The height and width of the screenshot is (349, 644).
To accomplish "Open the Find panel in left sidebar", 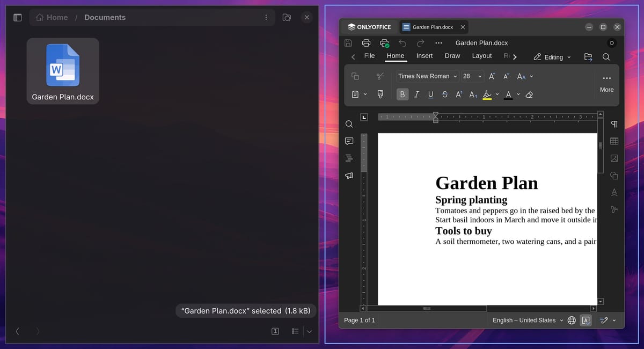I will (x=349, y=124).
